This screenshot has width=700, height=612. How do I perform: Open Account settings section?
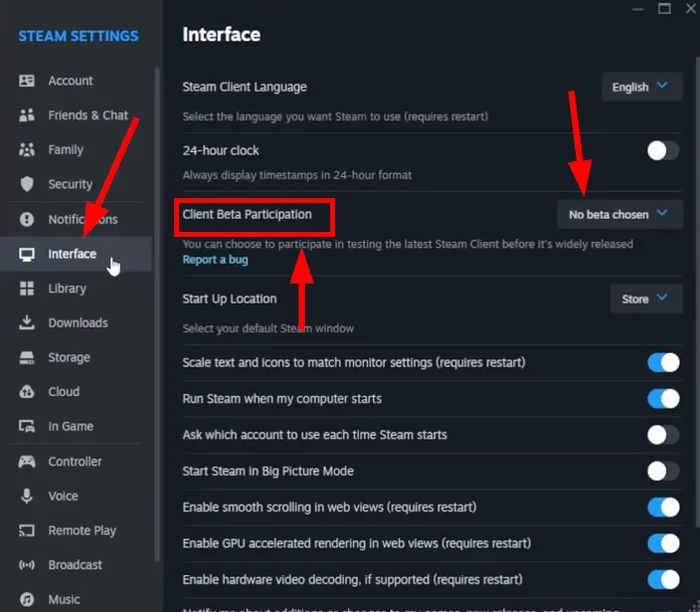click(x=76, y=81)
